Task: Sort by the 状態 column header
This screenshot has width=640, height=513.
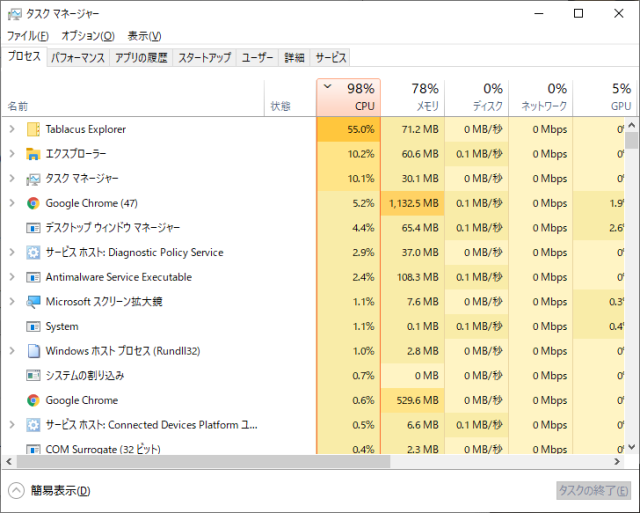Action: pyautogui.click(x=290, y=97)
